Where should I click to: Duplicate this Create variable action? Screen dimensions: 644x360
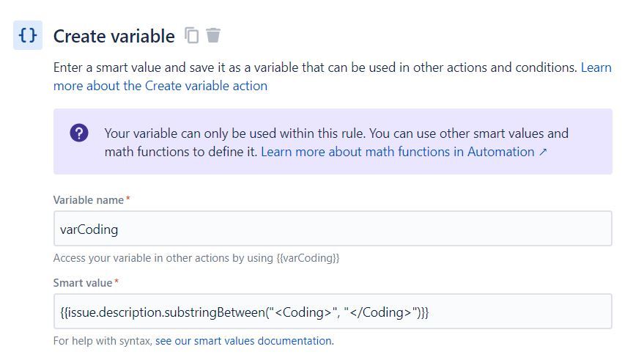pyautogui.click(x=192, y=35)
